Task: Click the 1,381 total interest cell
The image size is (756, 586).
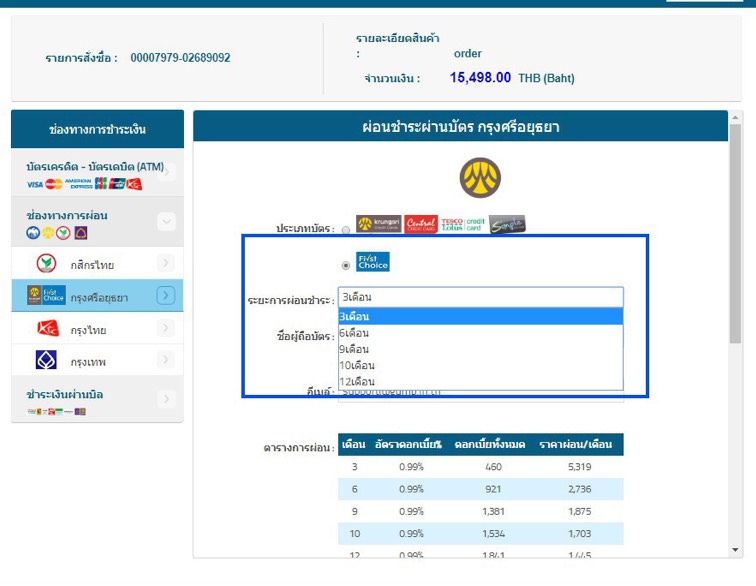Action: (x=493, y=511)
